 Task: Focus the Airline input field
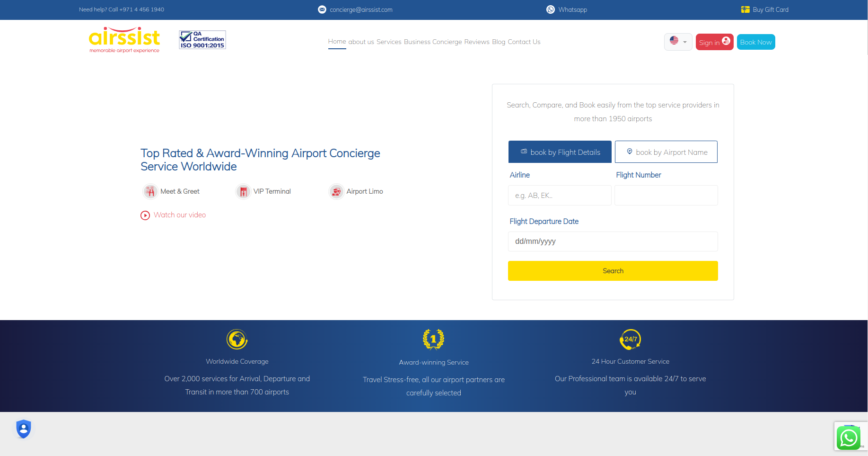(x=560, y=196)
